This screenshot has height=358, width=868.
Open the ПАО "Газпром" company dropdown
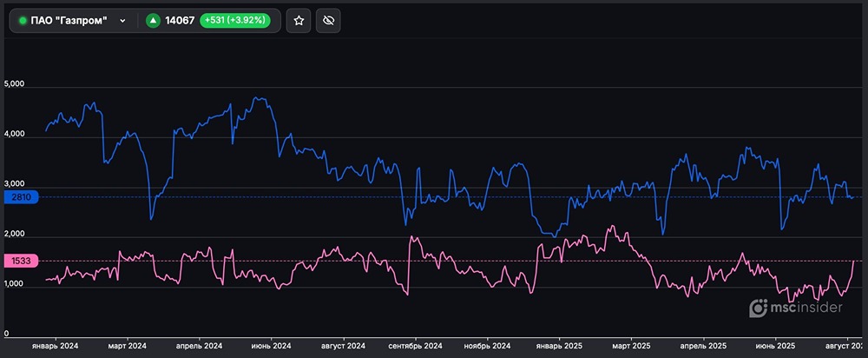(x=73, y=20)
